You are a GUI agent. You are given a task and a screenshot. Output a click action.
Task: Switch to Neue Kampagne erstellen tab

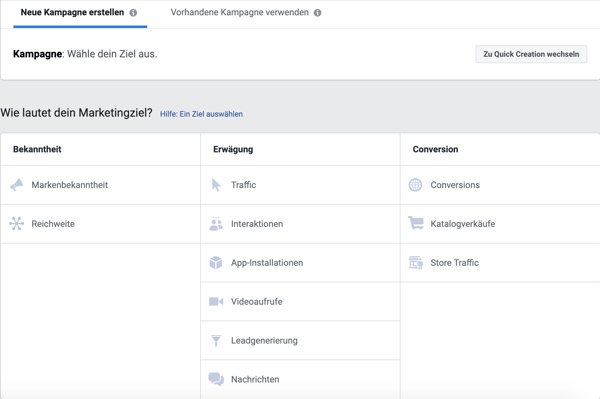80,14
